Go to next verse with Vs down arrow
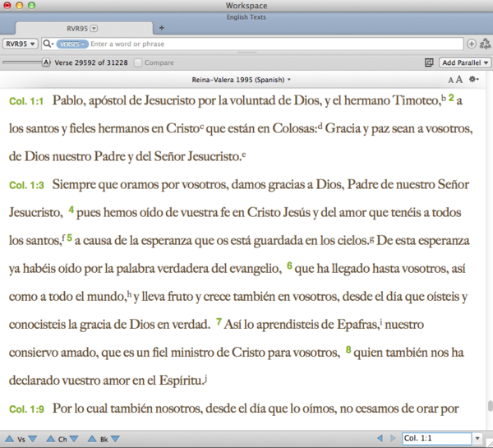493x448 pixels. [x=32, y=439]
